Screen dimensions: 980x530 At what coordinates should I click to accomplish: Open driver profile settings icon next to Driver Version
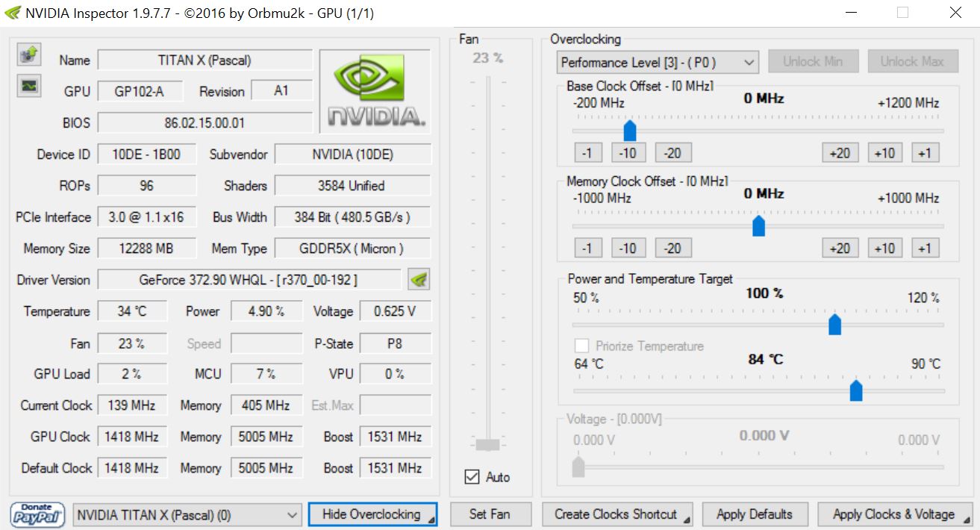click(419, 280)
